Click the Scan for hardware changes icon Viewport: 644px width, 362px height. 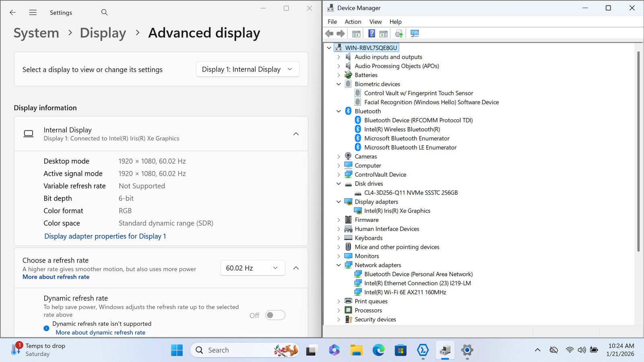[x=415, y=34]
